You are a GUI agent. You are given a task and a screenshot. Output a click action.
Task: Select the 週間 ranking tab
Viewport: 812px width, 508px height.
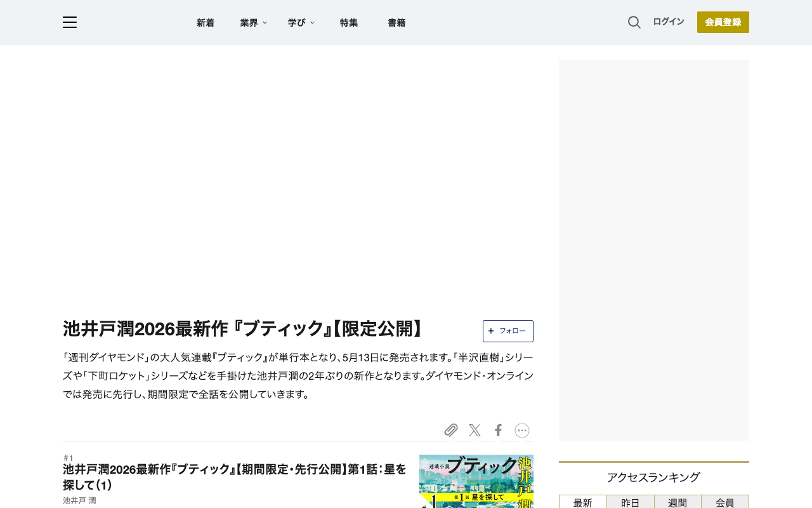pos(678,502)
